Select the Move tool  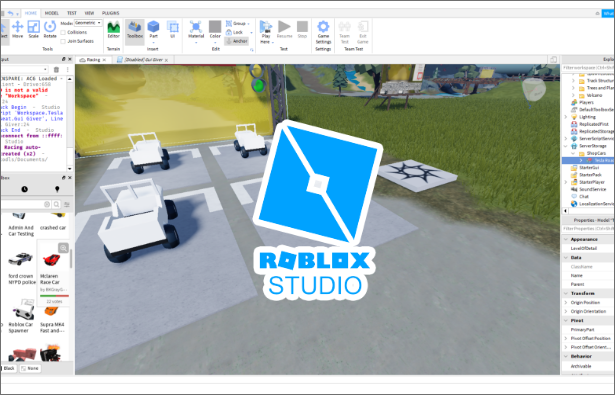click(x=17, y=29)
